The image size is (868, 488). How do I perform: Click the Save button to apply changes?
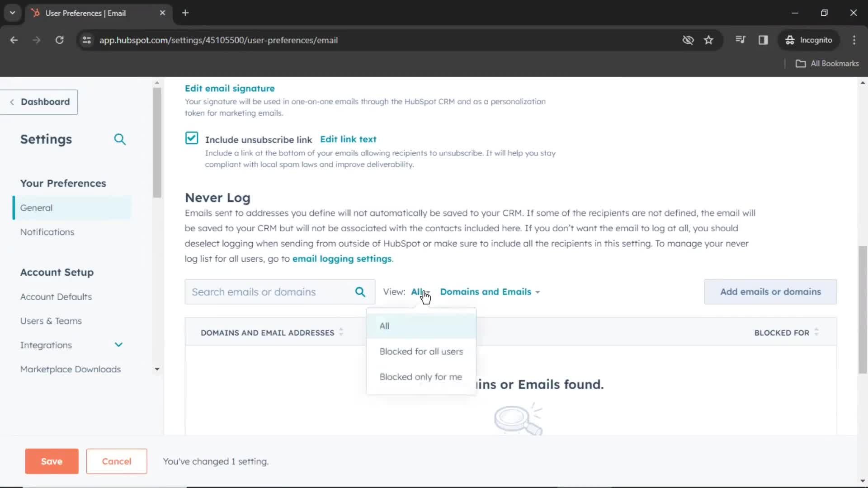[51, 461]
